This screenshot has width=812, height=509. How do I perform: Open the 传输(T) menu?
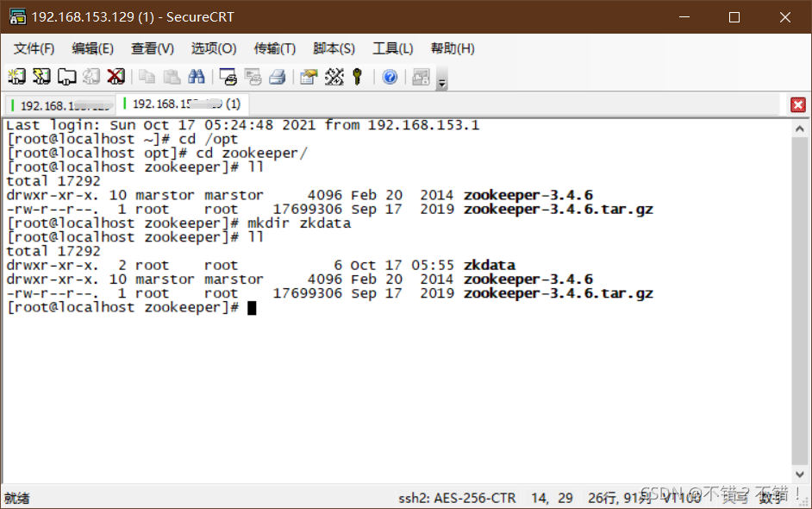[274, 48]
